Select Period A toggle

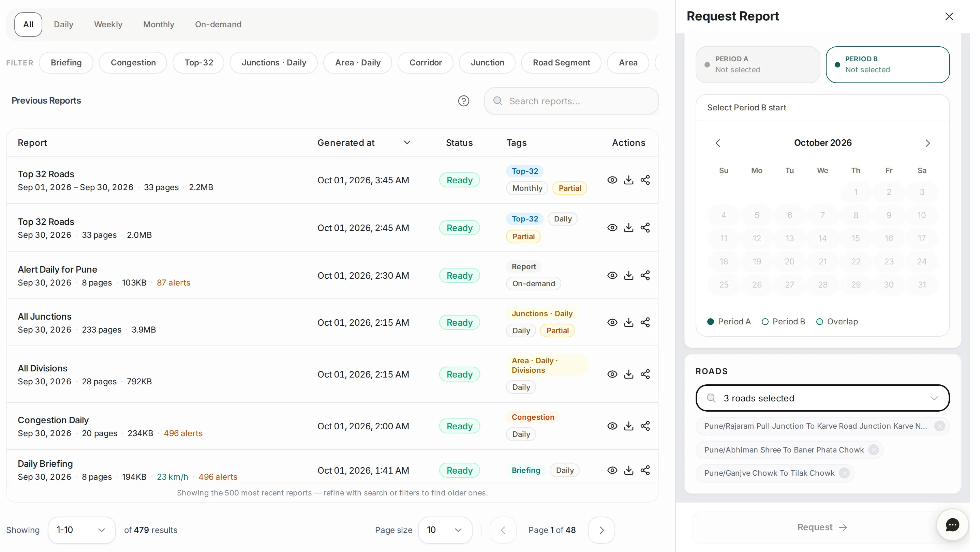(757, 65)
